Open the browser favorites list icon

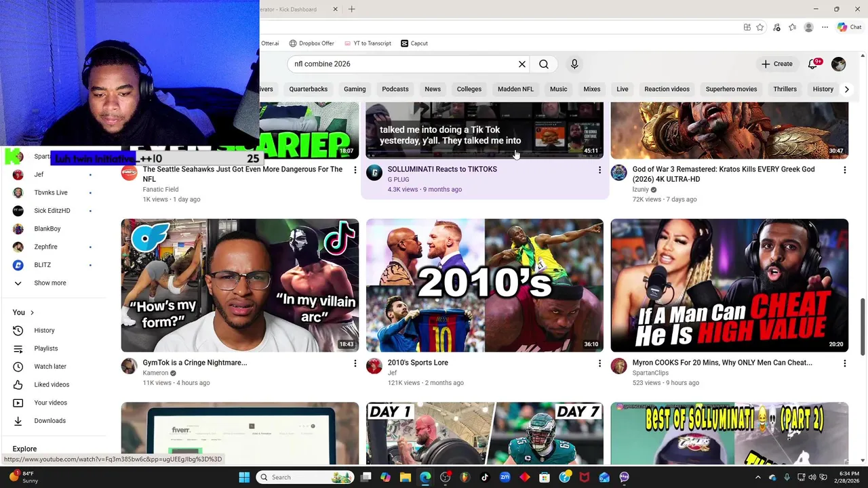coord(793,27)
